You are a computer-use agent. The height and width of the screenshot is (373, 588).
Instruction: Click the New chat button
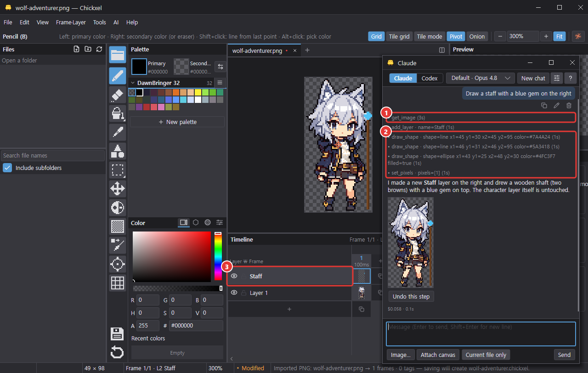click(533, 78)
